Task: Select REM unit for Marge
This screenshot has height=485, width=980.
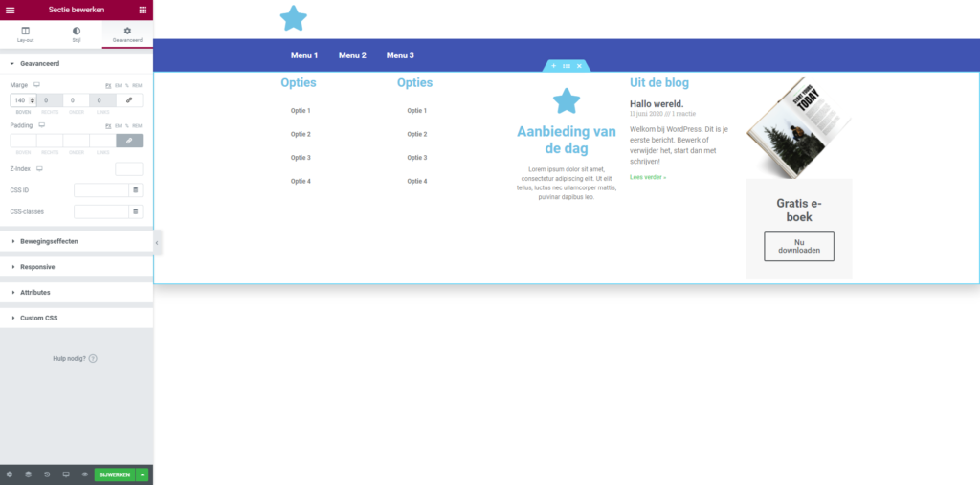Action: point(137,85)
